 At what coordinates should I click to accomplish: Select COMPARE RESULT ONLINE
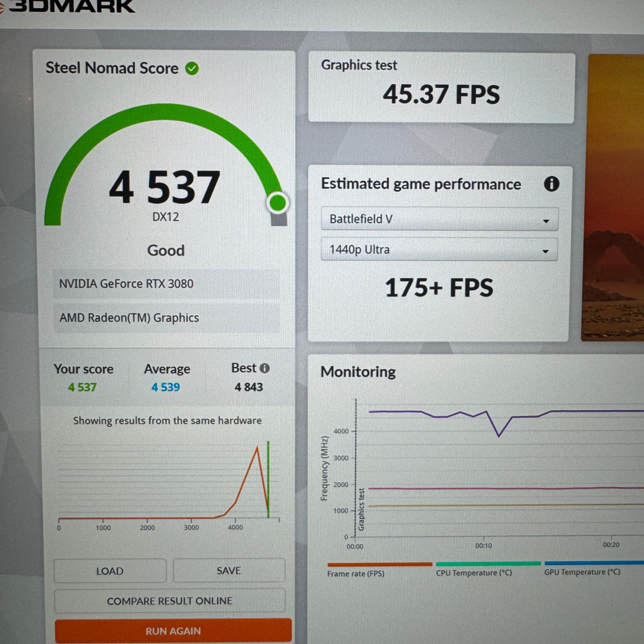(x=169, y=601)
